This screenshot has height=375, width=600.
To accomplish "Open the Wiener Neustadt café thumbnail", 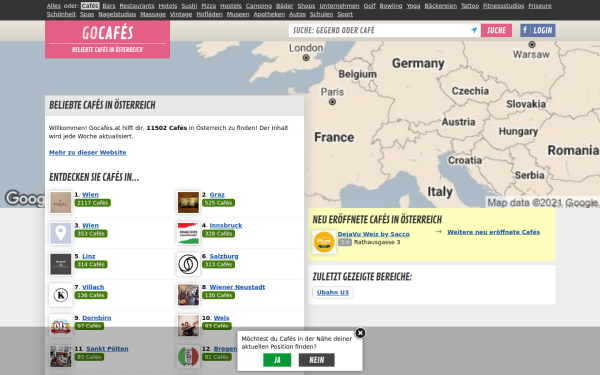I will [x=188, y=295].
